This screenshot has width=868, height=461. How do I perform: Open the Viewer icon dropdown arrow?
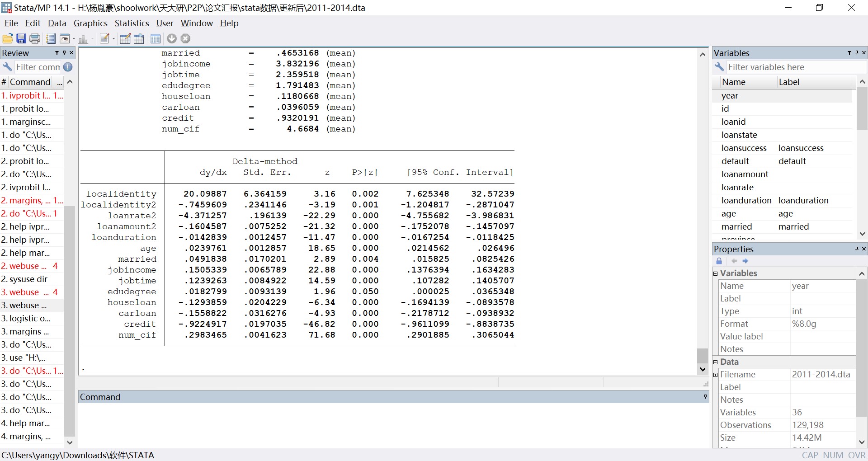pyautogui.click(x=74, y=39)
